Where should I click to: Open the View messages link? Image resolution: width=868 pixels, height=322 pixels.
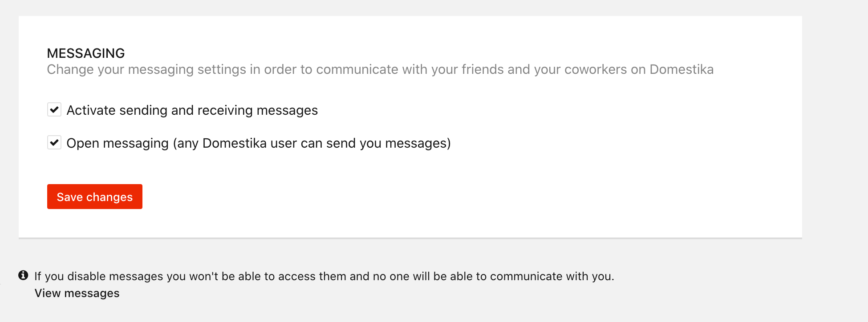click(77, 293)
